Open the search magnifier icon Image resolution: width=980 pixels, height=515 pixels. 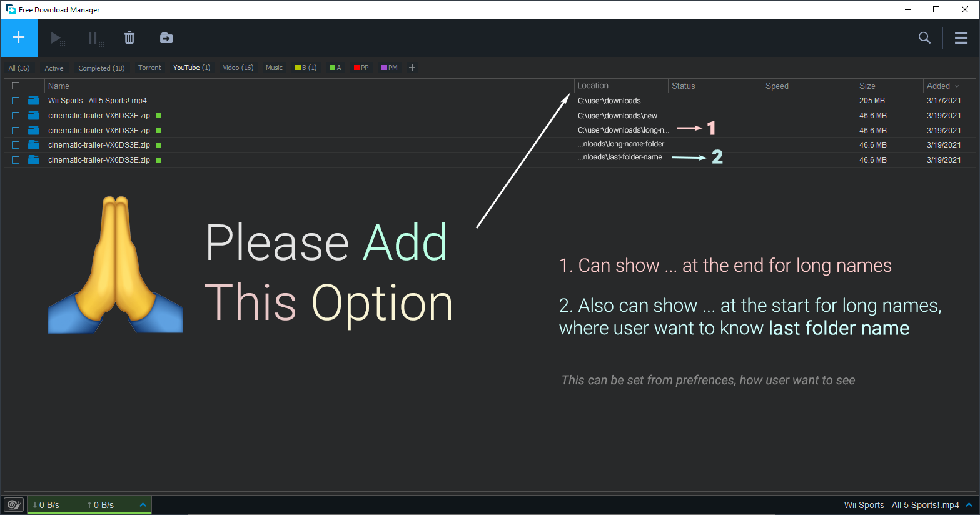tap(924, 38)
